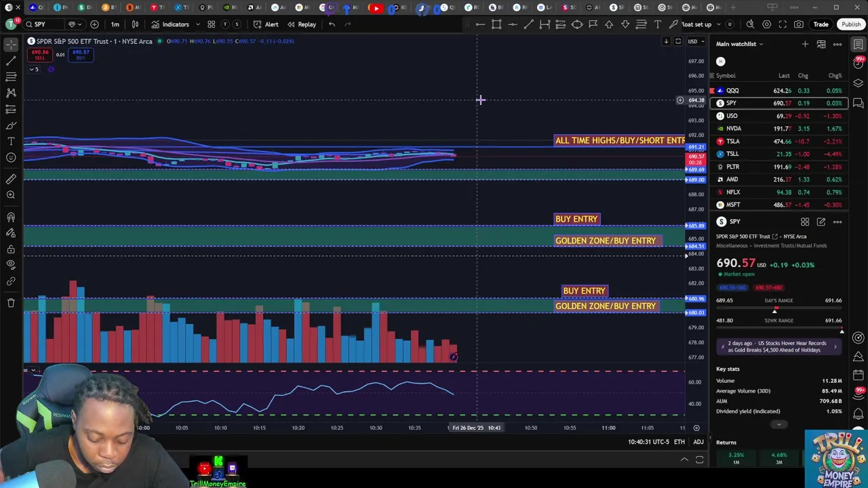Click the red SELL 690.56 button
This screenshot has height=488, width=868.
pos(40,55)
